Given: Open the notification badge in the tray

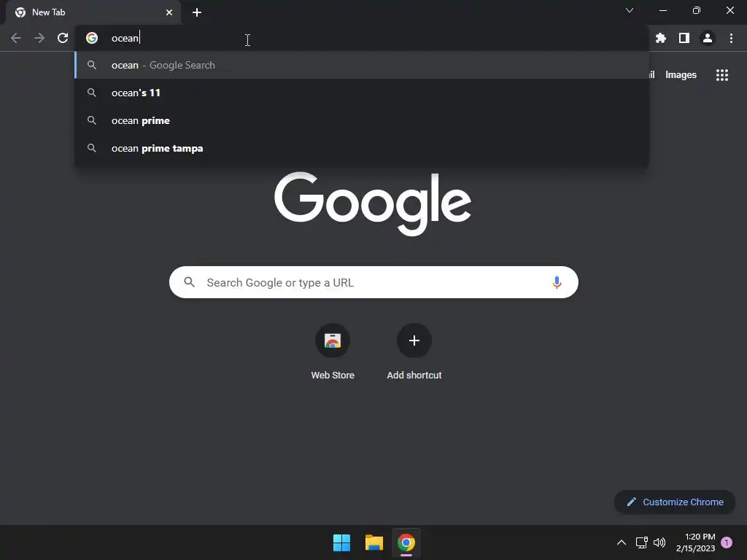Looking at the screenshot, I should (x=727, y=542).
